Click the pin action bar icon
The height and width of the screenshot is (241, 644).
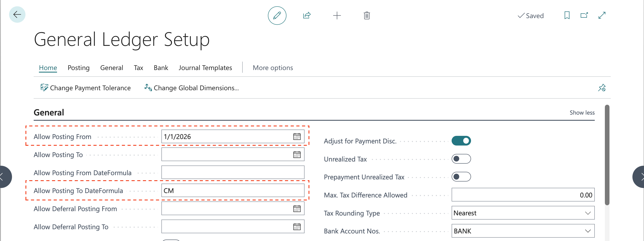(602, 88)
